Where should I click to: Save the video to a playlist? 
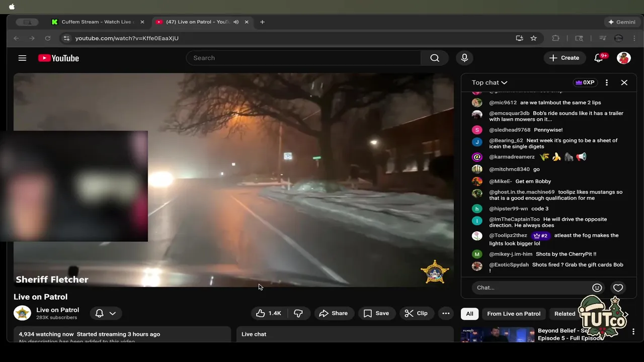(x=376, y=313)
